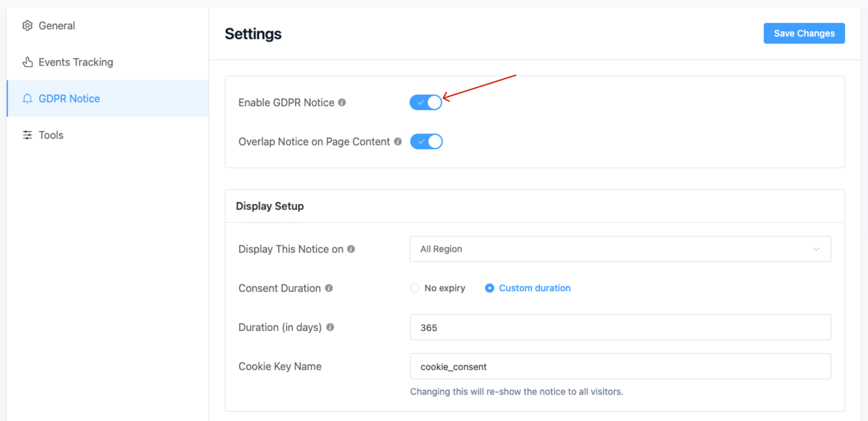Click the Cookie Key Name field

[x=620, y=366]
